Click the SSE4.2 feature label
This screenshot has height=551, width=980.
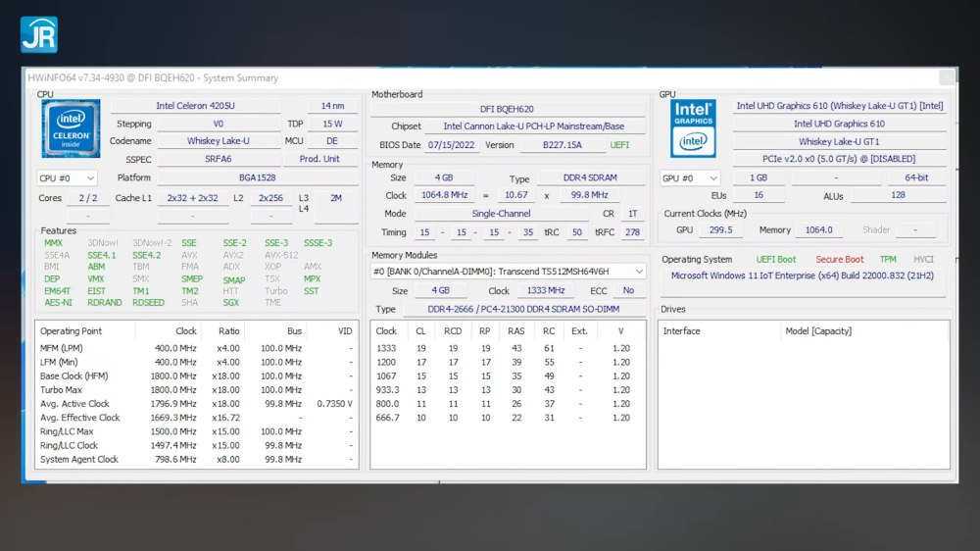coord(146,255)
